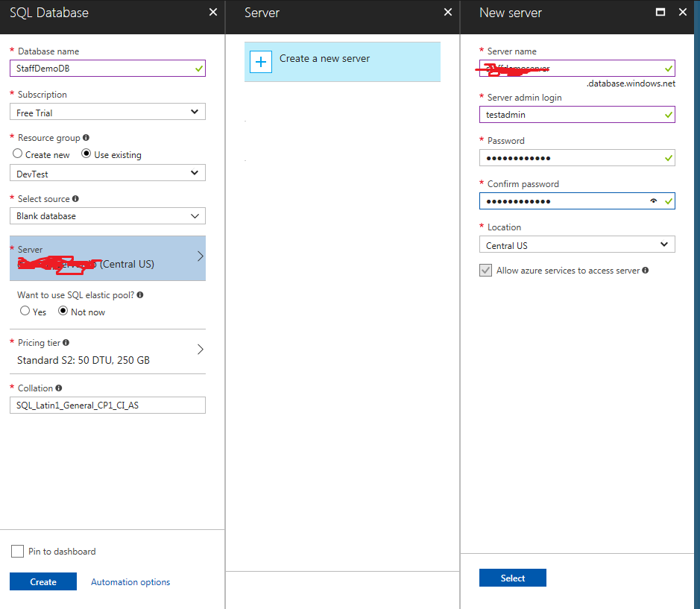Open the Pricing tier Standard S2 option
Viewport: 700px width, 609px height.
tap(107, 351)
